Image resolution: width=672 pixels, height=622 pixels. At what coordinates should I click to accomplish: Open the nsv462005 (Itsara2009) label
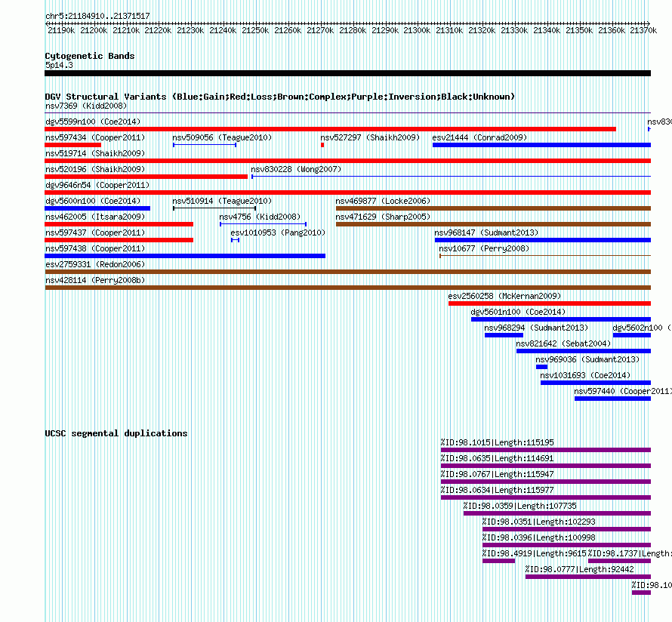tap(95, 217)
